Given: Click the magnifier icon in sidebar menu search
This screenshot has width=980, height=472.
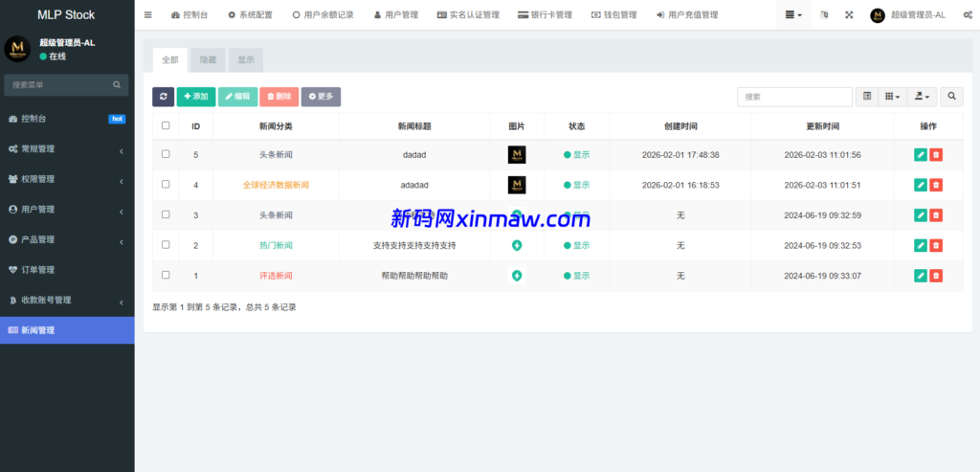Looking at the screenshot, I should (x=117, y=85).
